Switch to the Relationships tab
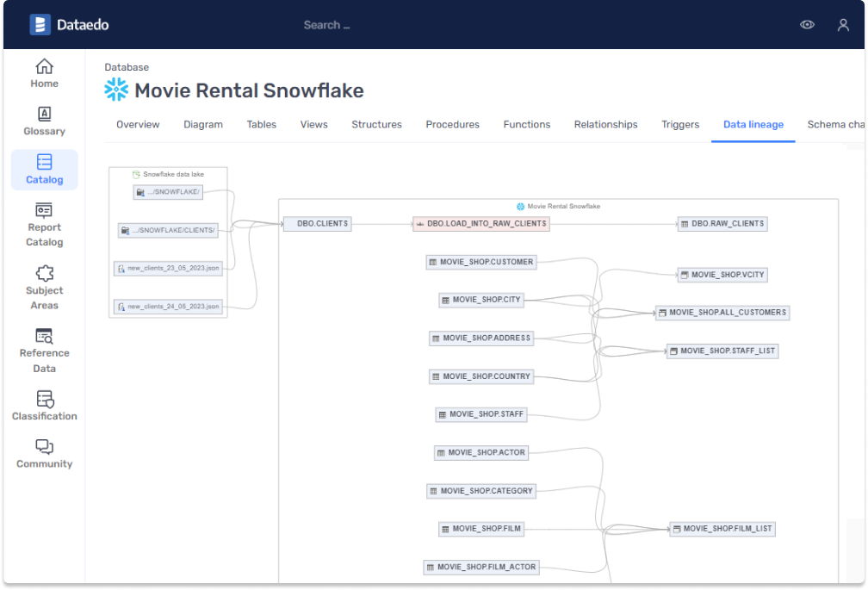Viewport: 868px width, 590px height. (605, 125)
